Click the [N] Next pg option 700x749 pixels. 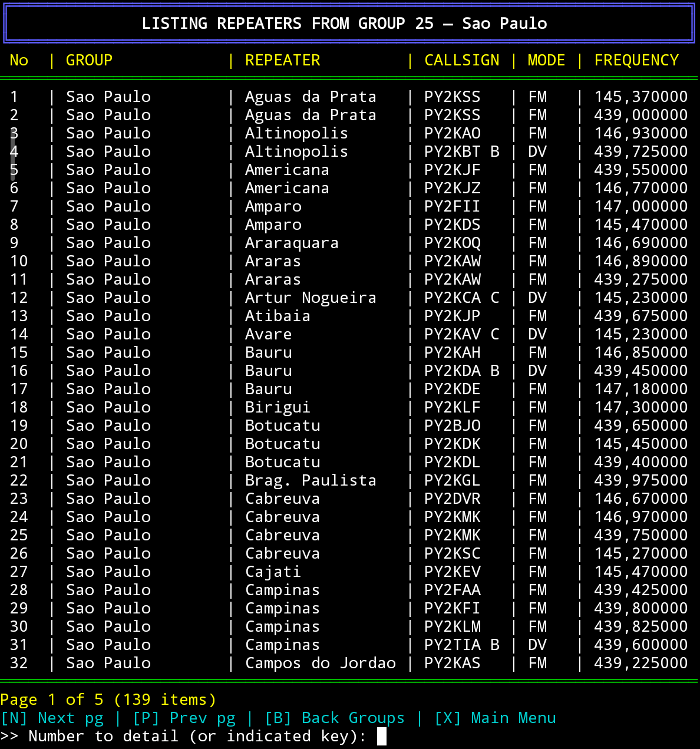click(52, 718)
